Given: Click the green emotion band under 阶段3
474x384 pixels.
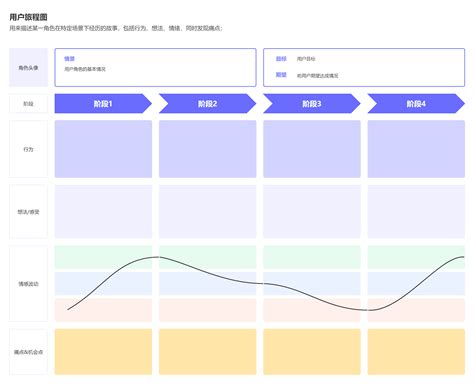Looking at the screenshot, I should tap(312, 257).
